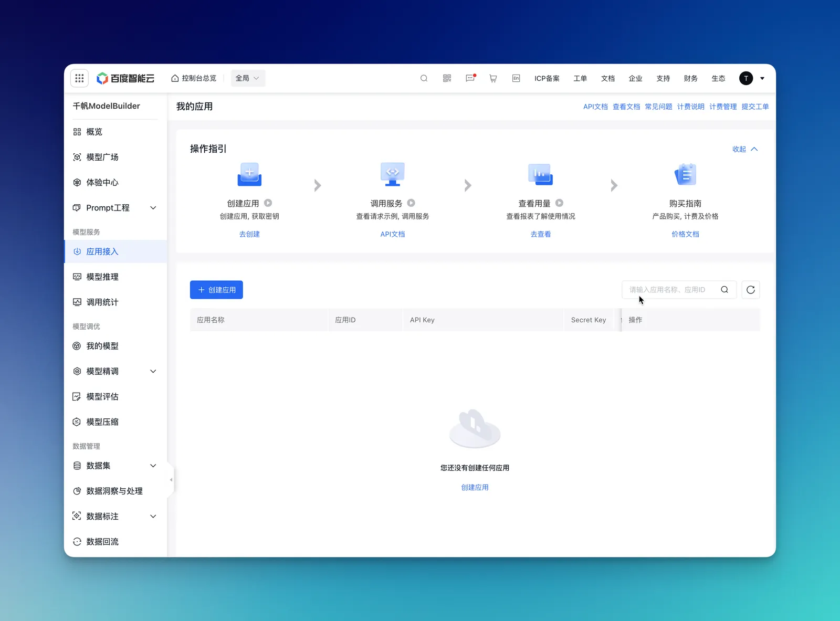The height and width of the screenshot is (621, 840).
Task: Select 应用接入 in the sidebar
Action: click(115, 251)
